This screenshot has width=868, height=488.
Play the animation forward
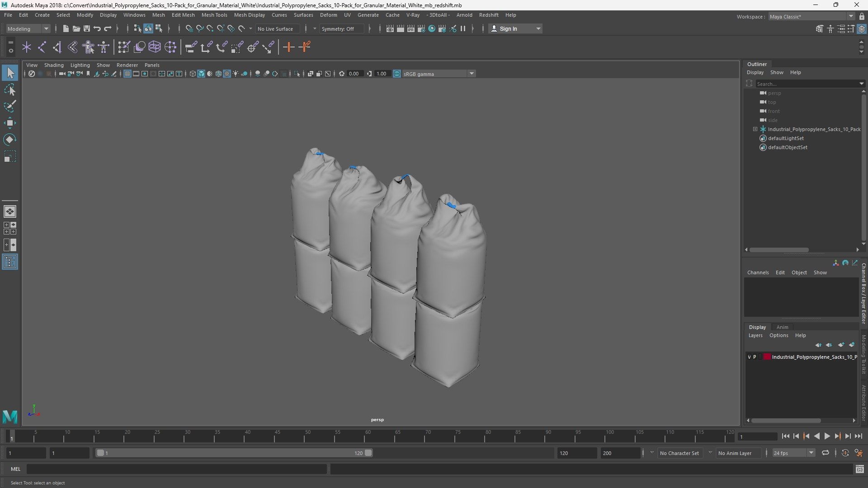click(827, 436)
